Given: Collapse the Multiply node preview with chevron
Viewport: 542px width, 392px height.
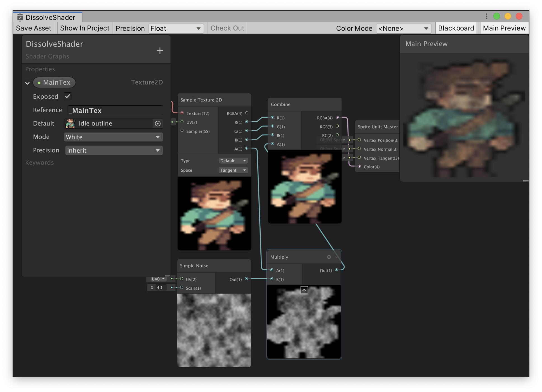Looking at the screenshot, I should coord(304,290).
